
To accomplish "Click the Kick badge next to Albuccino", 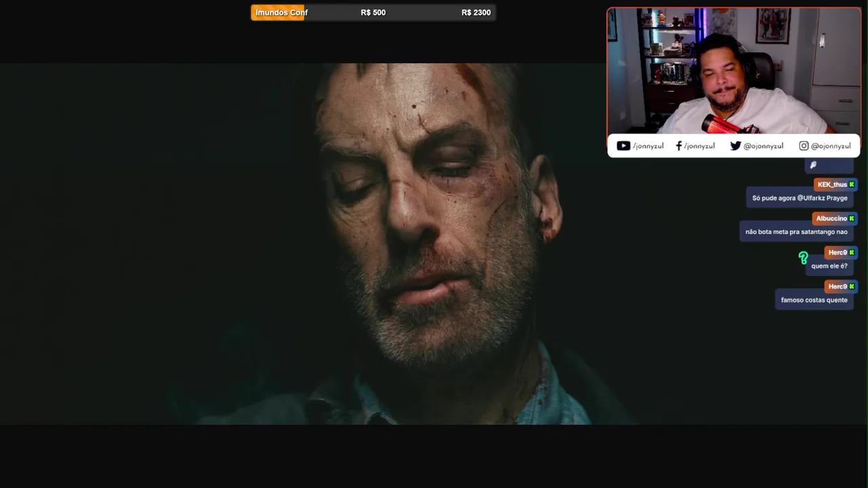I will tap(852, 218).
